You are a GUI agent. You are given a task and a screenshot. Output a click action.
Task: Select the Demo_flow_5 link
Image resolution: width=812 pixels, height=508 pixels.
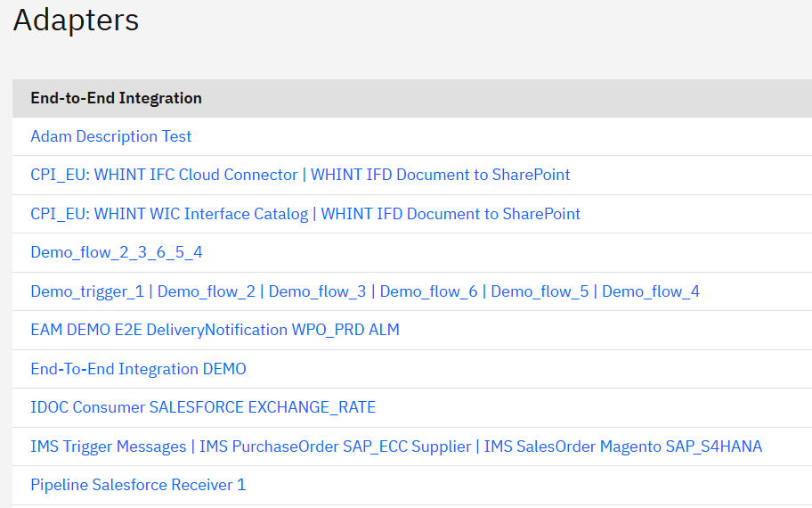click(x=540, y=291)
